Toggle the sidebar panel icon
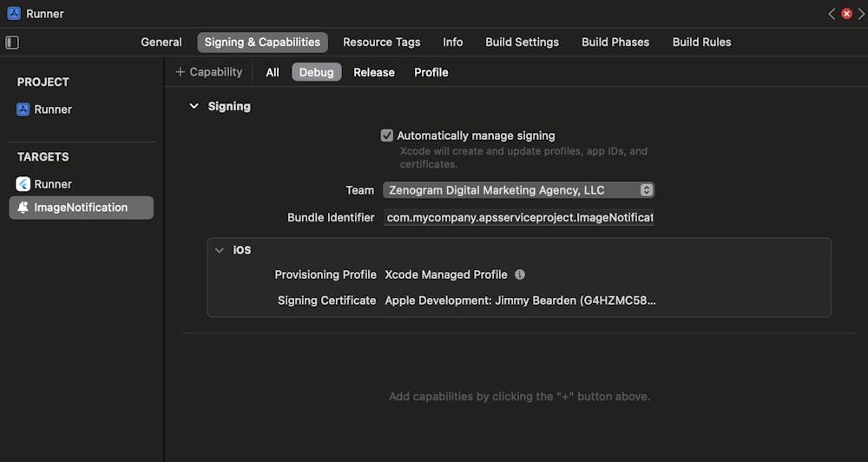The image size is (868, 462). click(12, 42)
